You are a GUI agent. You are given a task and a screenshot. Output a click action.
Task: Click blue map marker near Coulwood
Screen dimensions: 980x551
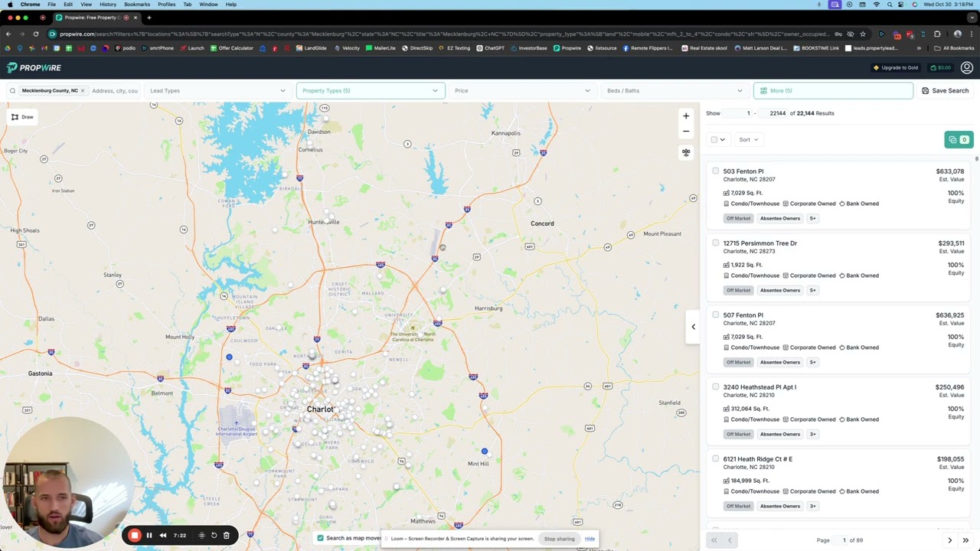(229, 357)
